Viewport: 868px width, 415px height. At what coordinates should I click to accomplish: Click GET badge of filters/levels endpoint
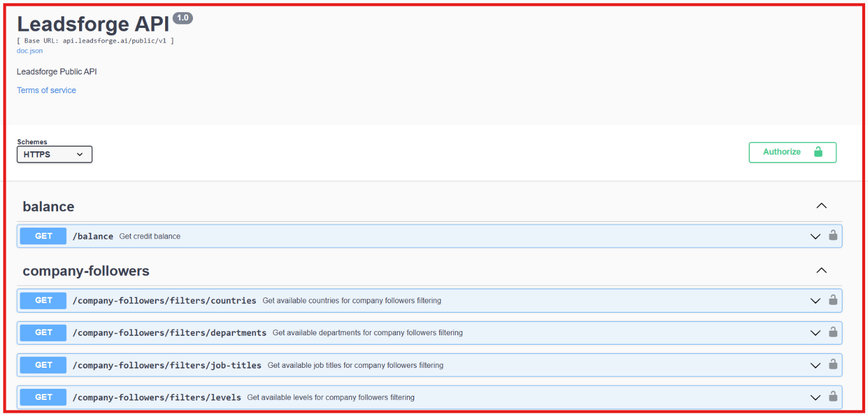tap(44, 397)
